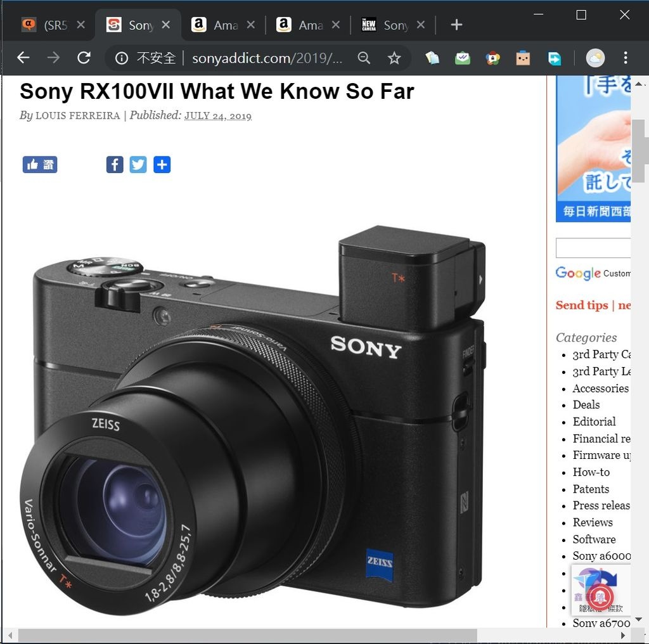Open the Accessories category

pyautogui.click(x=601, y=388)
